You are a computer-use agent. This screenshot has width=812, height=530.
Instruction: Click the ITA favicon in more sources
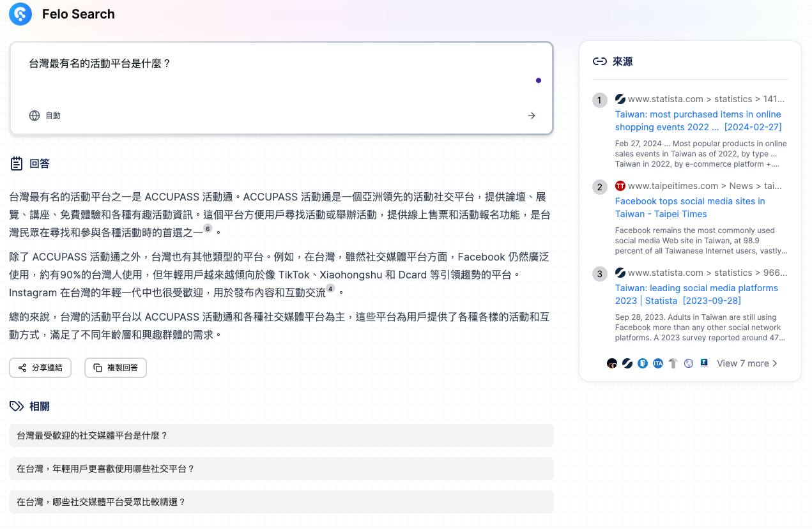click(658, 363)
